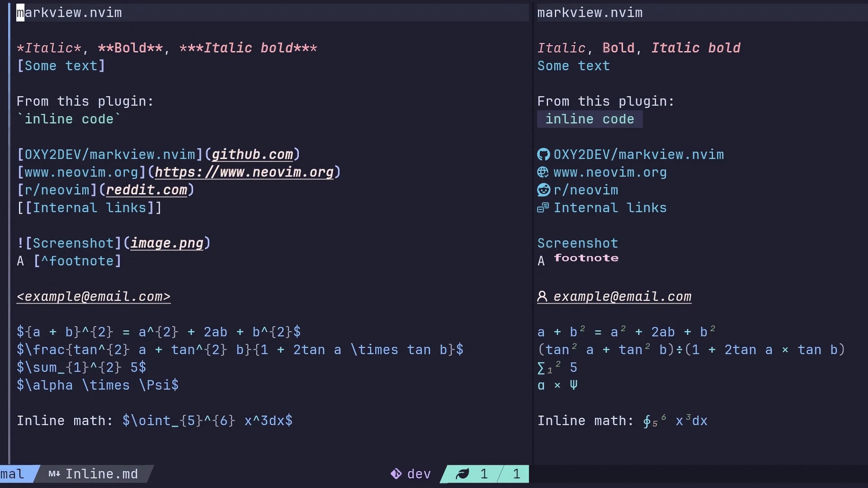Click the GitHub icon beside OXY2DEV/markview.nvim

point(543,155)
